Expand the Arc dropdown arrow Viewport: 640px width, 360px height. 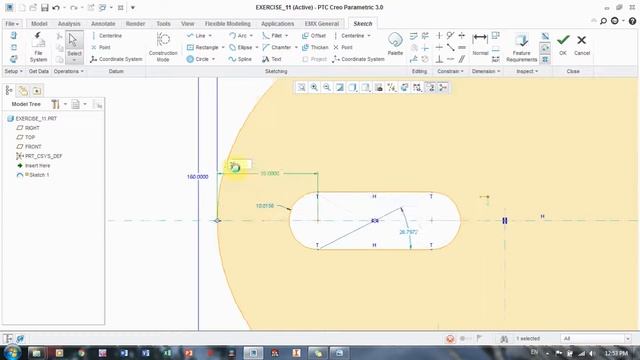[251, 36]
